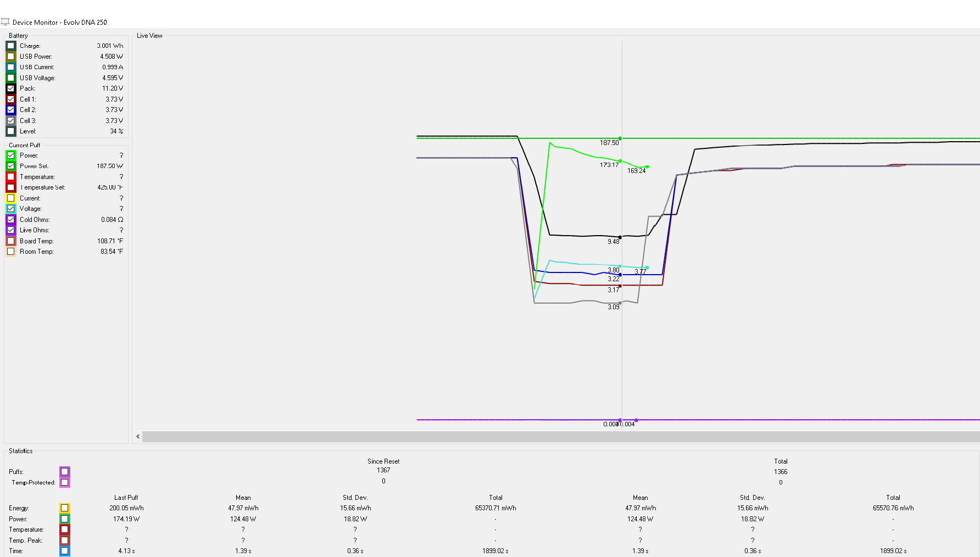The width and height of the screenshot is (980, 557).
Task: Uncheck the Pack voltage checkbox
Action: coord(11,88)
